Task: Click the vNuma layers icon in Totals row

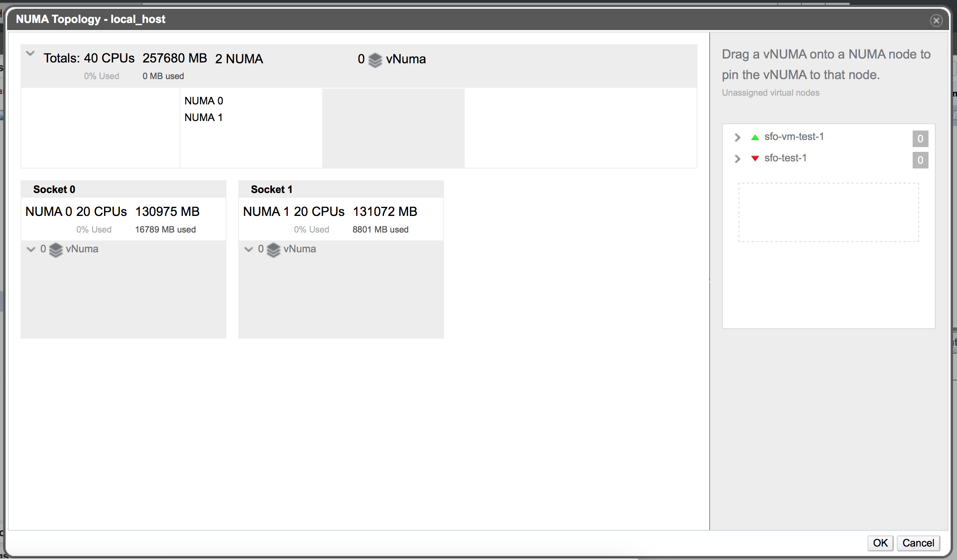Action: pos(375,60)
